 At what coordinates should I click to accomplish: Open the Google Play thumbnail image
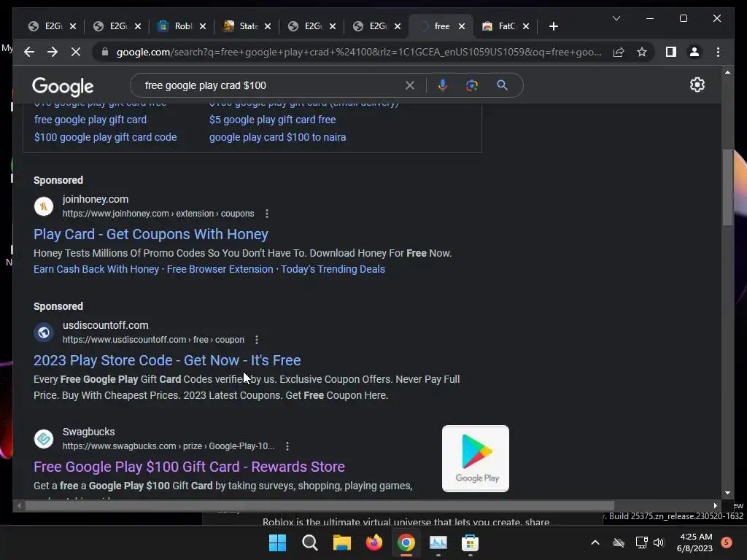point(476,459)
